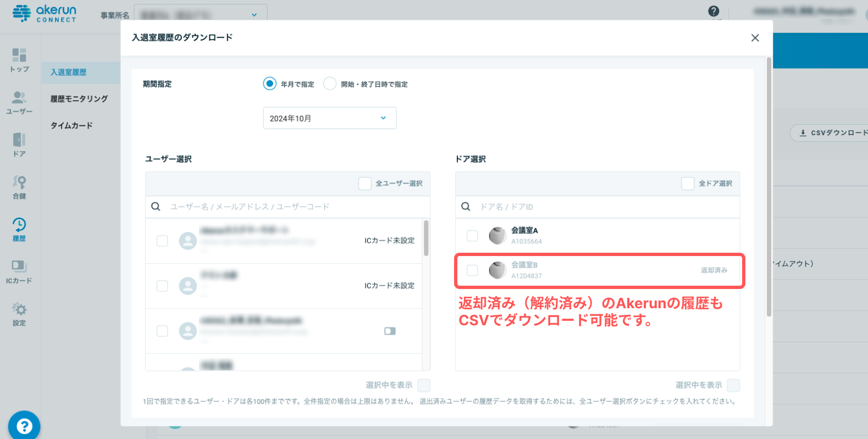
Task: Open the 設定 gear icon
Action: 19,309
